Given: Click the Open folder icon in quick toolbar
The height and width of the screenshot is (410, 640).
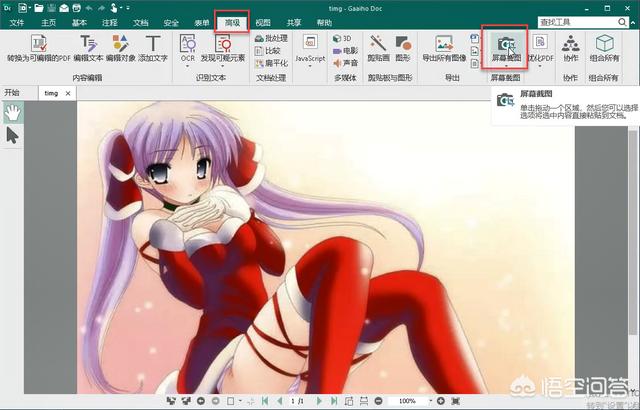Looking at the screenshot, I should coord(39,8).
